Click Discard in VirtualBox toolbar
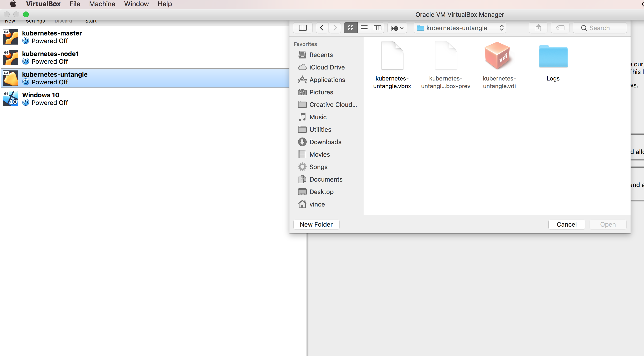Screen dimensions: 644x356 click(63, 21)
